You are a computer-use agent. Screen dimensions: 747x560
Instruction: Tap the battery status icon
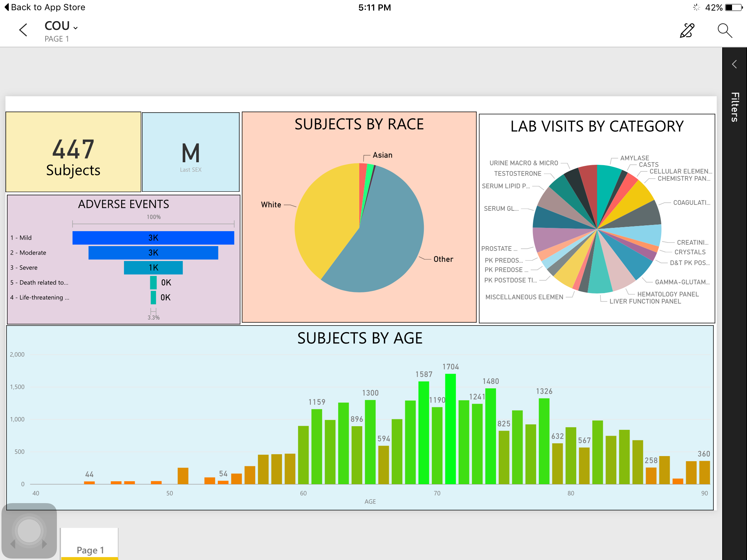coord(734,7)
